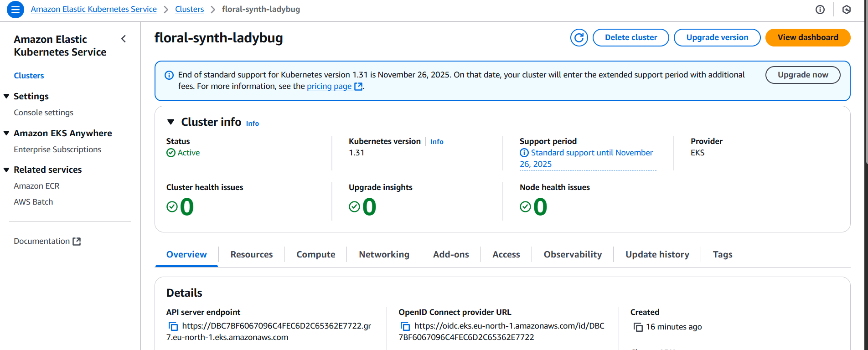
Task: Collapse the Amazon EKS Anywhere sidebar group
Action: [6, 133]
